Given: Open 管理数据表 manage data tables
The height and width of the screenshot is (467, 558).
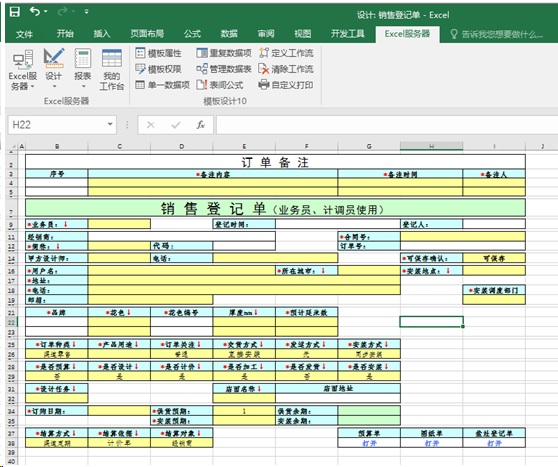Looking at the screenshot, I should click(223, 69).
